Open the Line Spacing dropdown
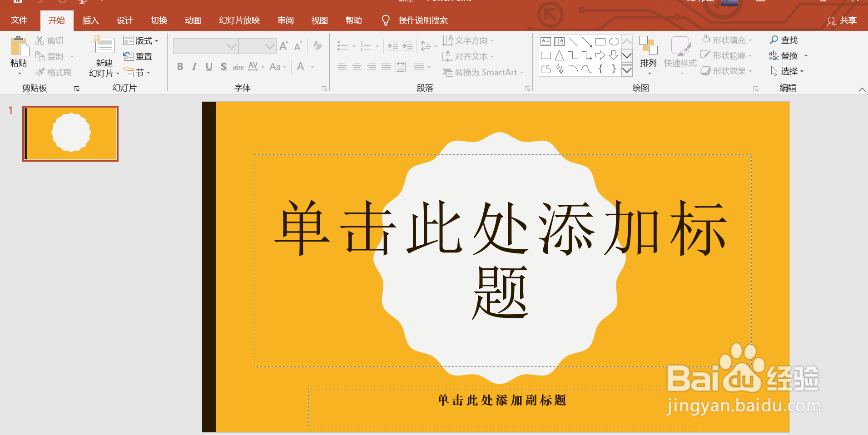This screenshot has height=435, width=868. pyautogui.click(x=428, y=45)
